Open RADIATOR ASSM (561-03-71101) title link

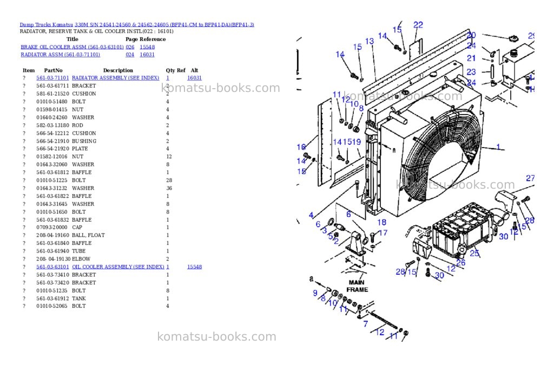pyautogui.click(x=60, y=55)
